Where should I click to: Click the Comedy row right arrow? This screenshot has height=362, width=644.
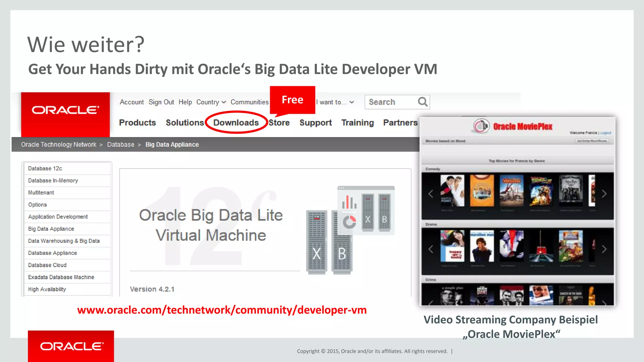point(604,194)
